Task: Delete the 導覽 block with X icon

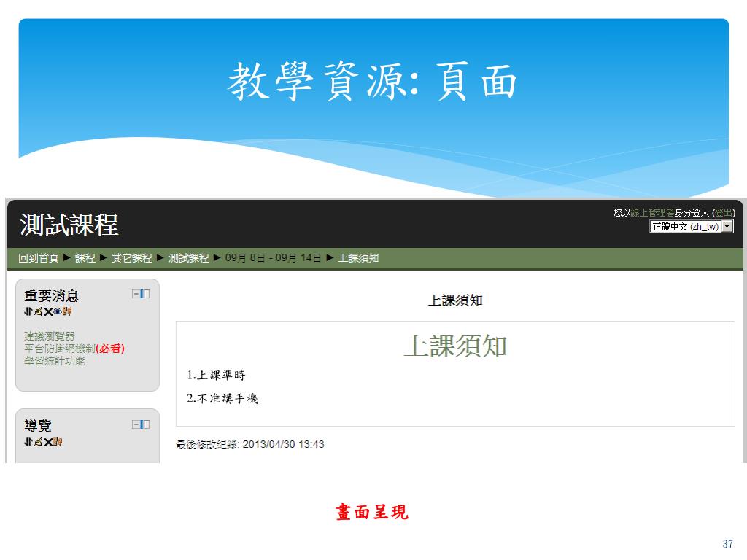Action: point(48,442)
